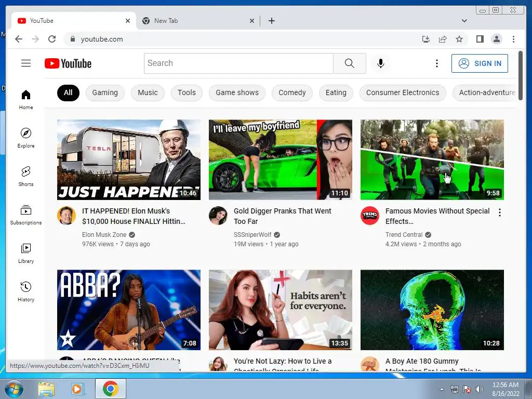Select the Action-adventure chip
532x399 pixels.
[x=486, y=92]
